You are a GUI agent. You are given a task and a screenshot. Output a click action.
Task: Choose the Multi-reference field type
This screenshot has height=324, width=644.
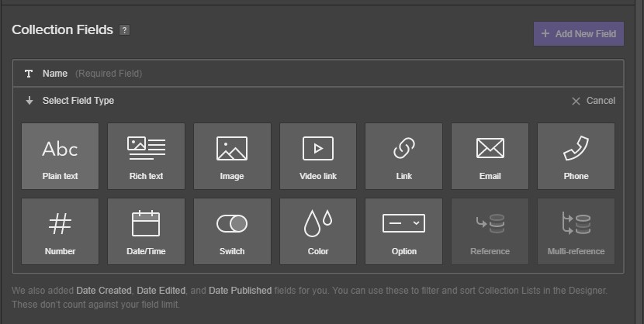click(x=576, y=231)
